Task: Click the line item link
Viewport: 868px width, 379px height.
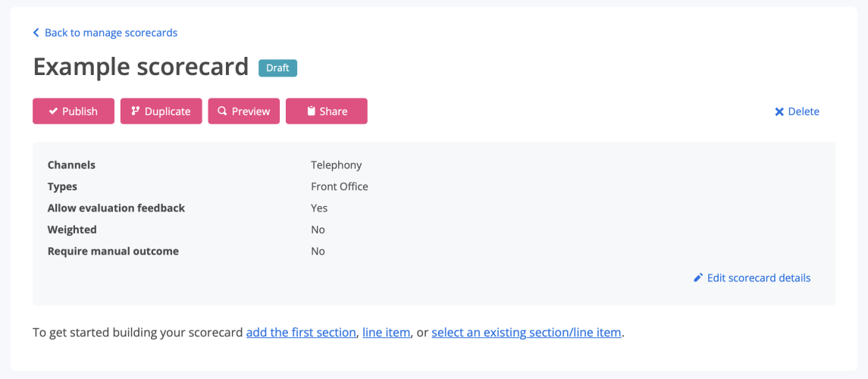Action: tap(386, 332)
